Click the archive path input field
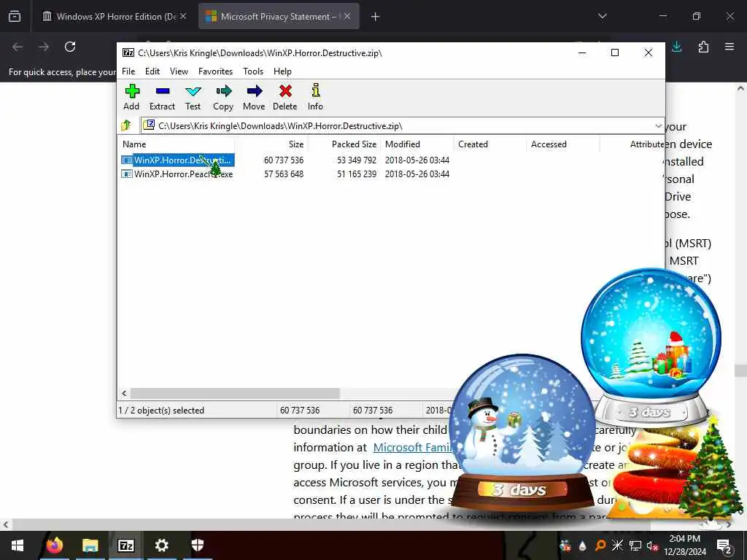Image resolution: width=747 pixels, height=560 pixels. pos(398,126)
